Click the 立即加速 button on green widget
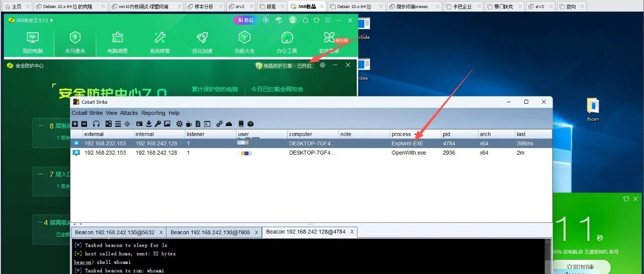The image size is (644, 274). pos(581,266)
